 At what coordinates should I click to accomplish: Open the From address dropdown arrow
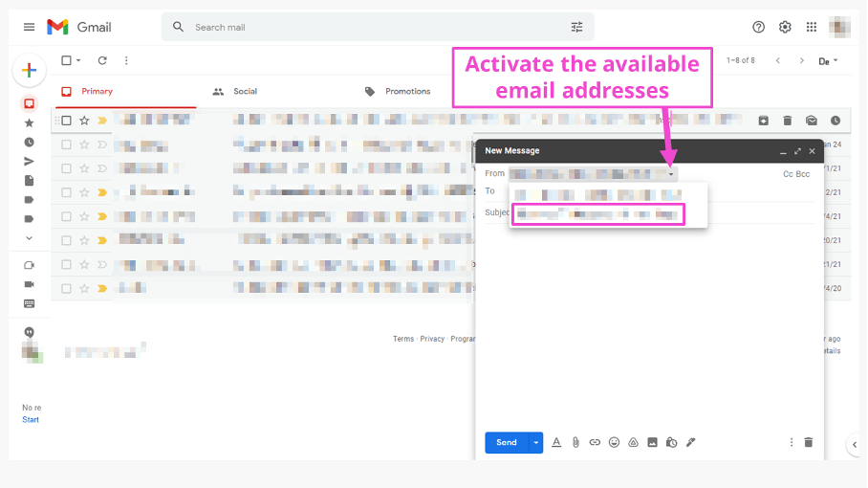coord(671,174)
